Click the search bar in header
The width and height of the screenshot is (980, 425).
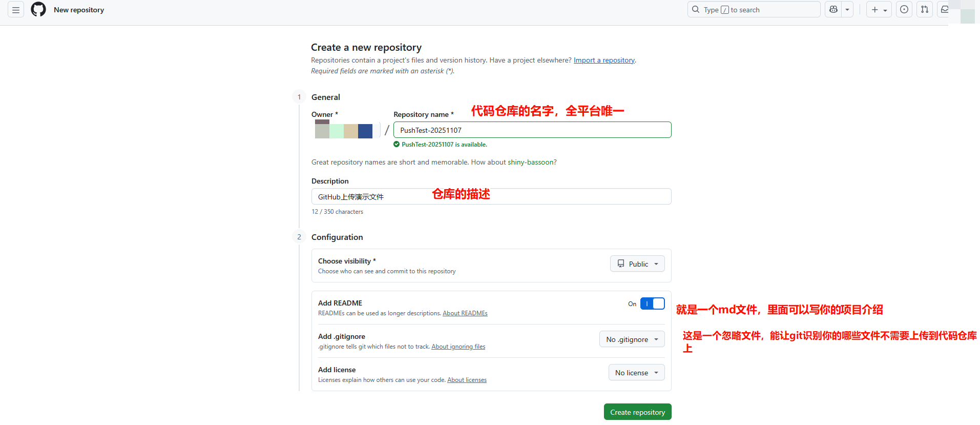754,10
